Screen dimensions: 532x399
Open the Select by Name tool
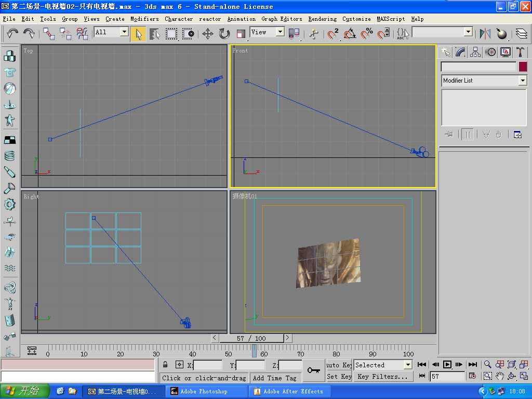(x=155, y=34)
